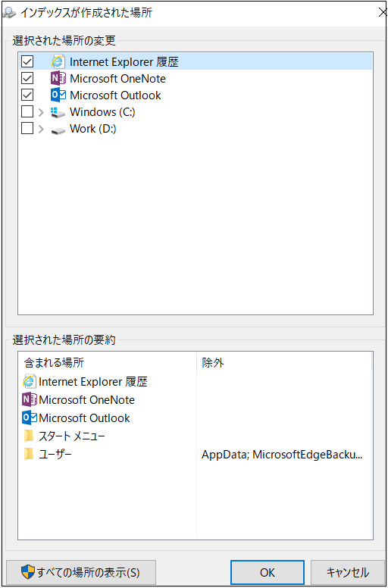The height and width of the screenshot is (588, 388).
Task: Click the ユーザー folder icon in summary
Action: click(x=29, y=454)
